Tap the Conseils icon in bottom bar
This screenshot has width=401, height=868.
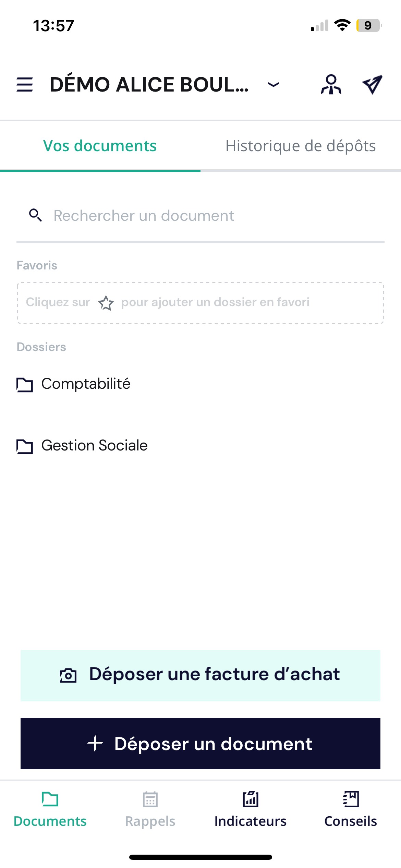[x=351, y=799]
